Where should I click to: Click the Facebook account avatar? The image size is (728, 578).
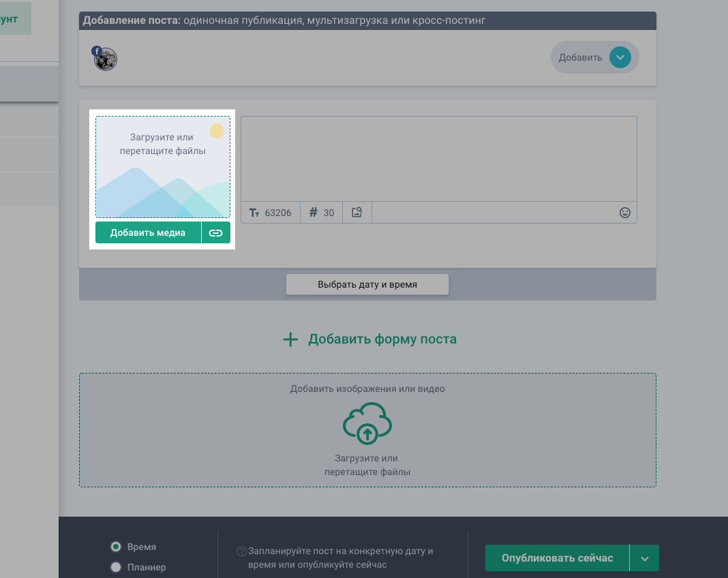(x=105, y=59)
